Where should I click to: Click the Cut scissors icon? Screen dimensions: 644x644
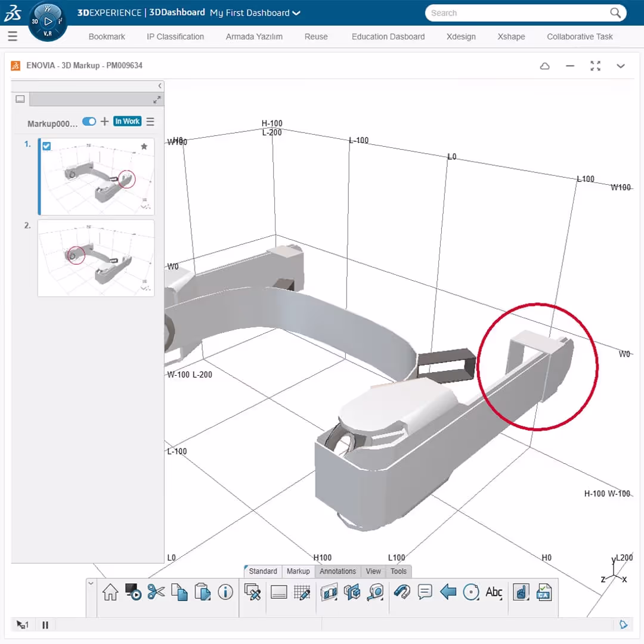tap(156, 592)
